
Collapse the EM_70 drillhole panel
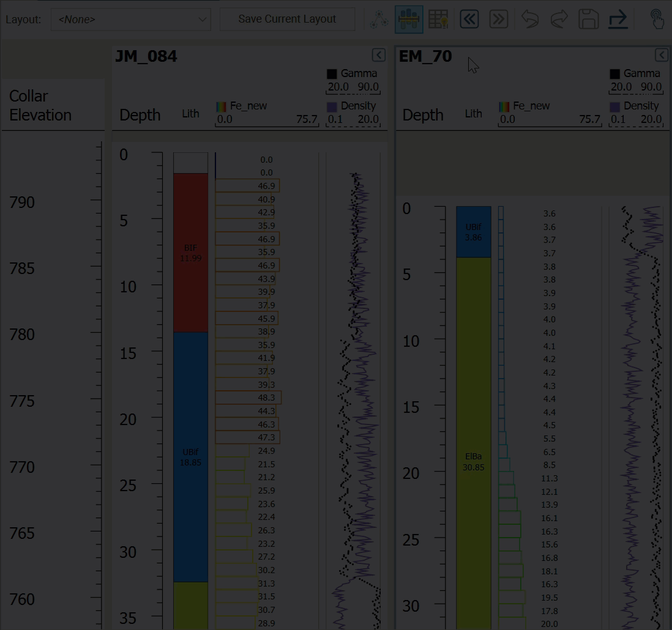tap(662, 56)
